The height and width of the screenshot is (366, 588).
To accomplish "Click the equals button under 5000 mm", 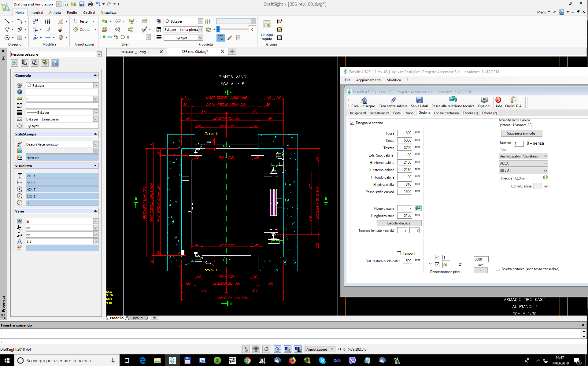I will tap(481, 270).
